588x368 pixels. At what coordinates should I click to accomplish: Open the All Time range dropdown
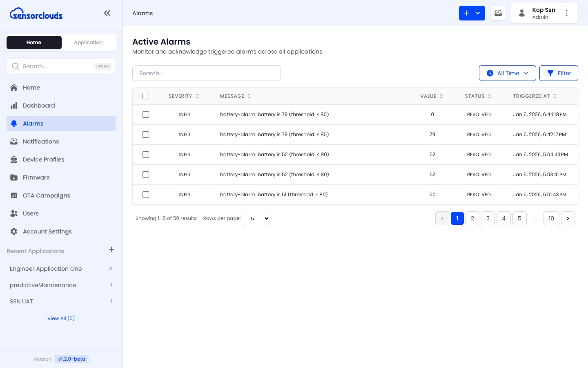tap(507, 73)
